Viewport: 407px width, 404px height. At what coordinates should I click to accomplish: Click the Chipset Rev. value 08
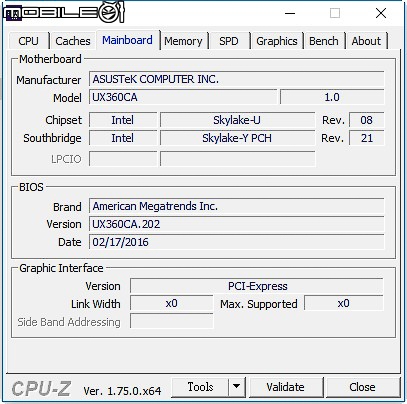(366, 120)
